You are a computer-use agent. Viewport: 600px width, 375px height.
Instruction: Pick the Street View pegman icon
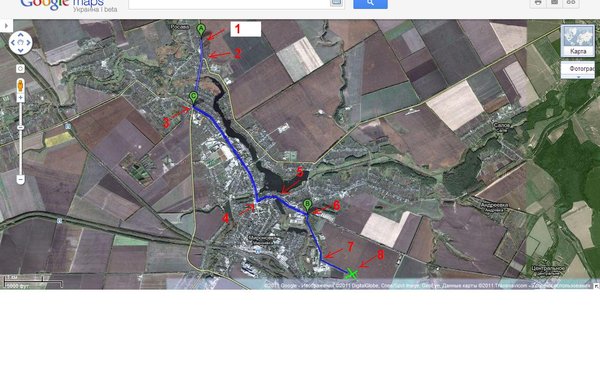click(x=20, y=85)
